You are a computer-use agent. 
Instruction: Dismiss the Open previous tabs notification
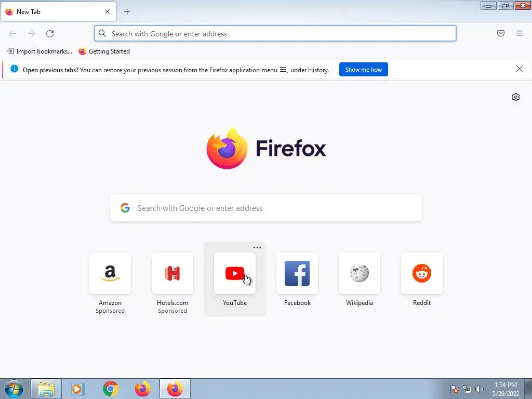click(x=520, y=69)
